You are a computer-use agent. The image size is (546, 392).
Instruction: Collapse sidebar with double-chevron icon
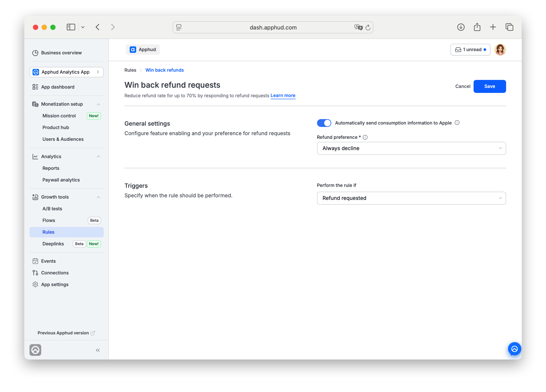point(98,350)
